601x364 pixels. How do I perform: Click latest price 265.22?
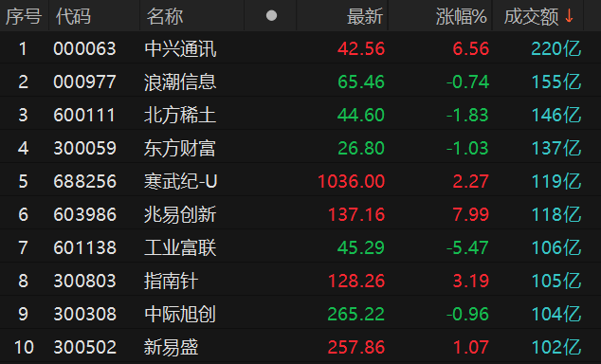[x=356, y=314]
